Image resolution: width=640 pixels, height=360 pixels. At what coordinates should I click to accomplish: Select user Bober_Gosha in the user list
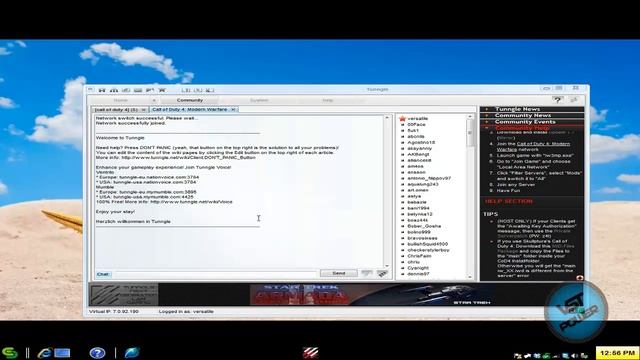(x=424, y=226)
